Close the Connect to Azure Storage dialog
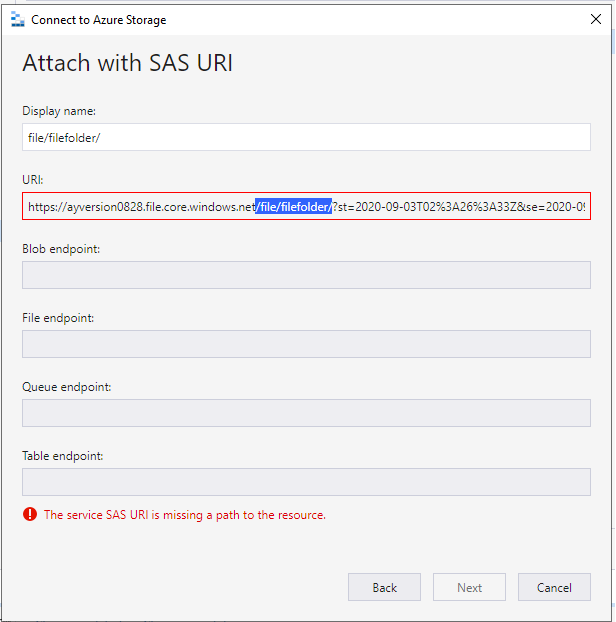This screenshot has width=616, height=622. tap(595, 19)
